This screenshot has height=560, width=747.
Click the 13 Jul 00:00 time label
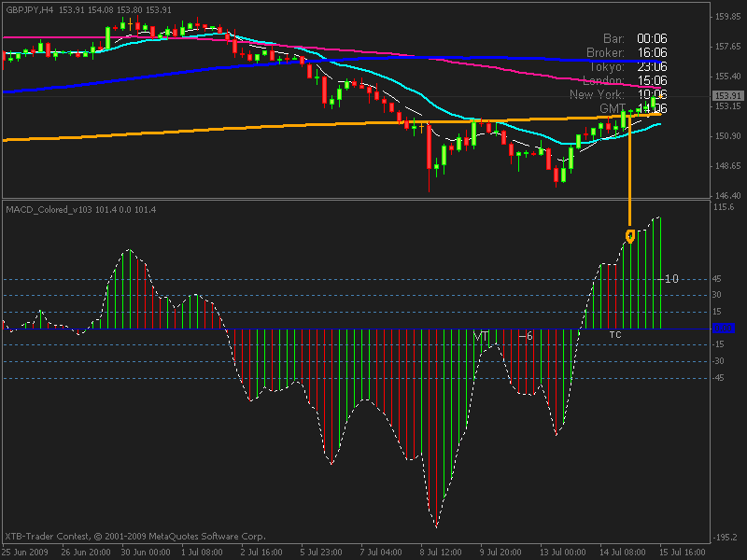click(563, 553)
